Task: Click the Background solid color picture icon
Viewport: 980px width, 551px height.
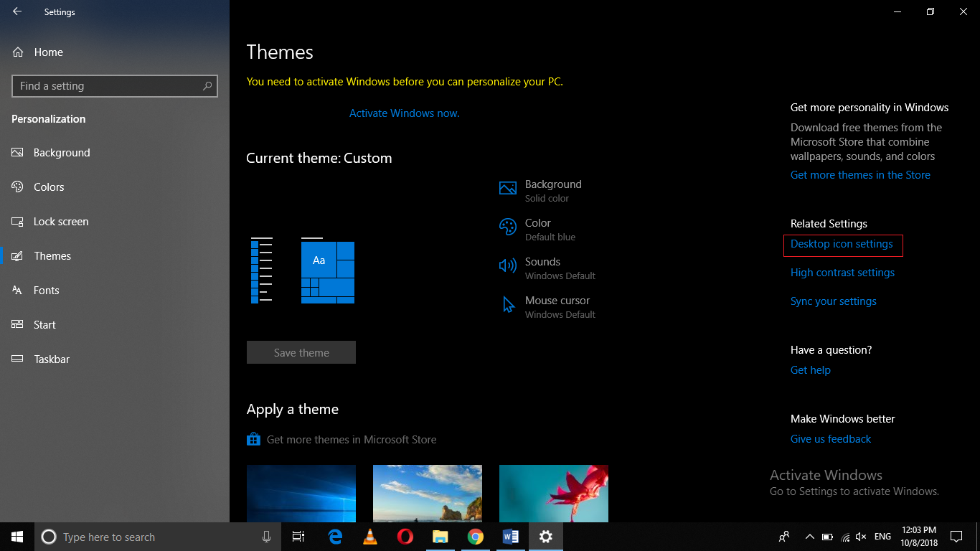Action: click(x=507, y=188)
